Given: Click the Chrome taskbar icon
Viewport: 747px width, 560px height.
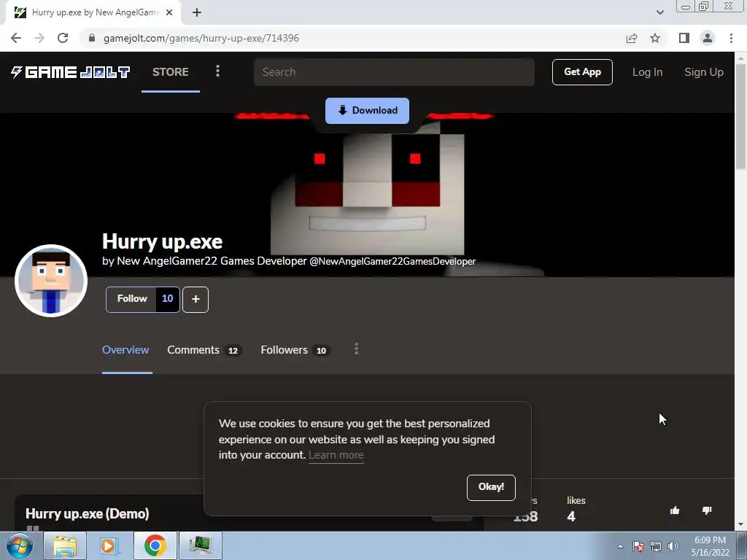Looking at the screenshot, I should 155,545.
